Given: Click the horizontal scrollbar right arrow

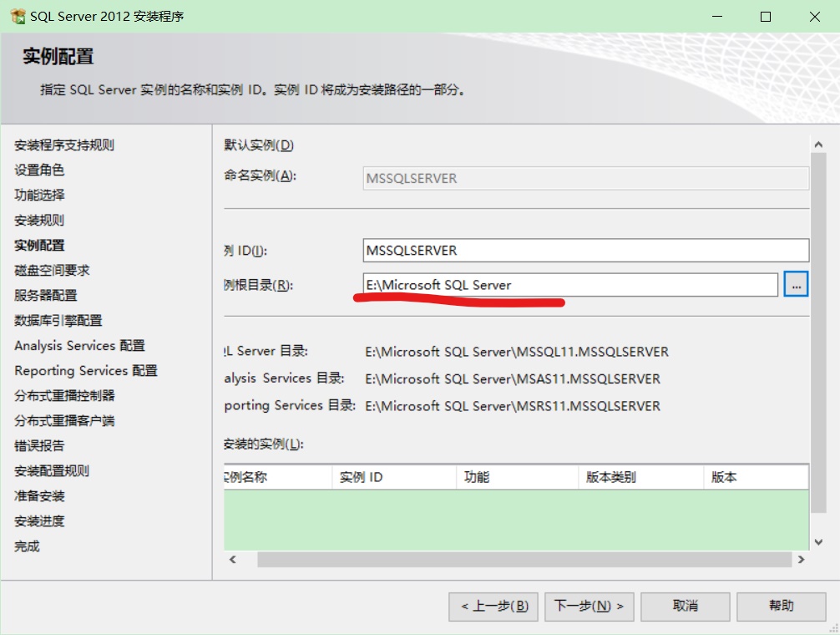Looking at the screenshot, I should pyautogui.click(x=801, y=560).
